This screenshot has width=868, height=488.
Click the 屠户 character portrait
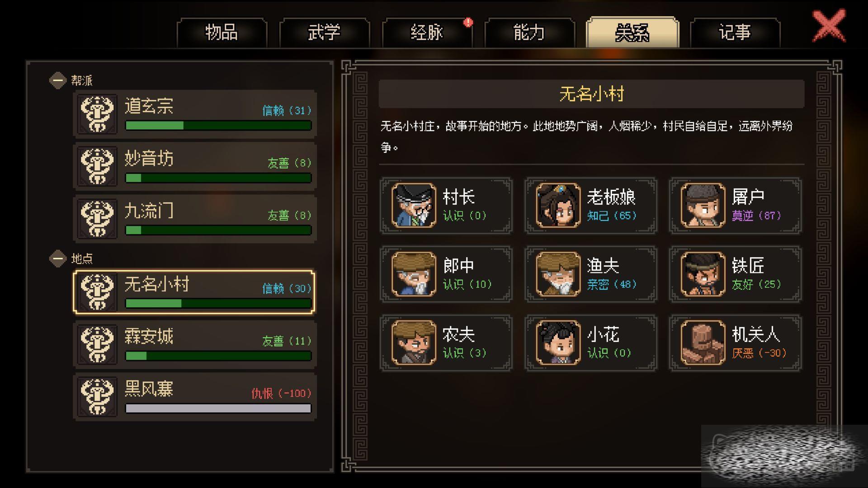tap(703, 205)
